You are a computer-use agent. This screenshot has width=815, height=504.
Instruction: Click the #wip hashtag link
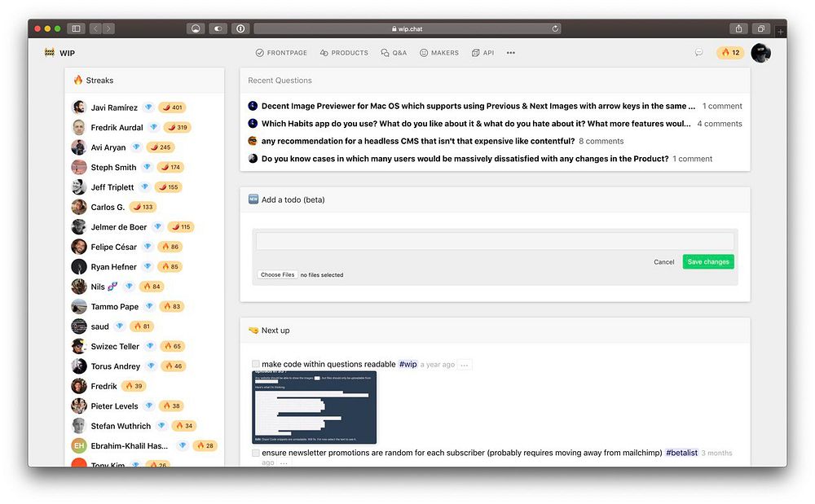pyautogui.click(x=408, y=365)
